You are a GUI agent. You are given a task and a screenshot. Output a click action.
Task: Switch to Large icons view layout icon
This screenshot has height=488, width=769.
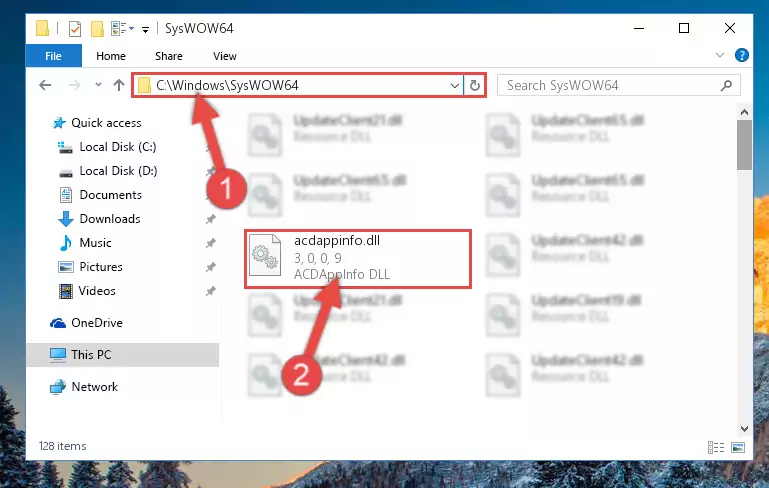(x=738, y=447)
